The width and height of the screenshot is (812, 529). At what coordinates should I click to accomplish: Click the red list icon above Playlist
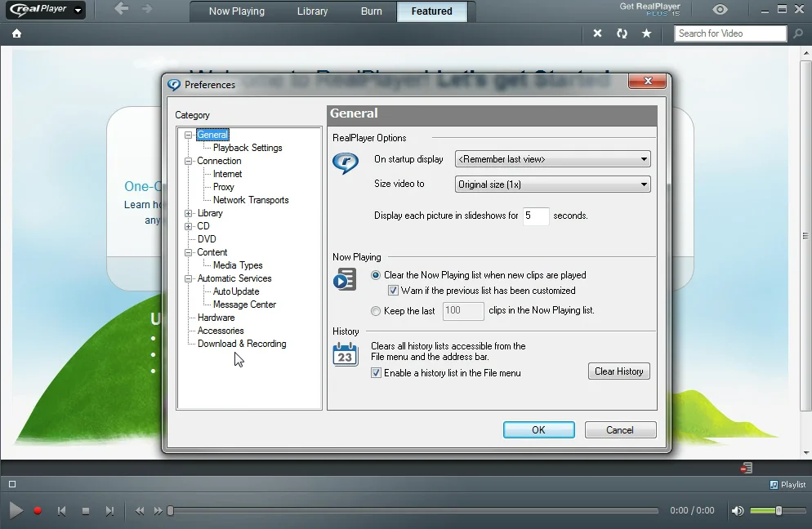click(746, 468)
